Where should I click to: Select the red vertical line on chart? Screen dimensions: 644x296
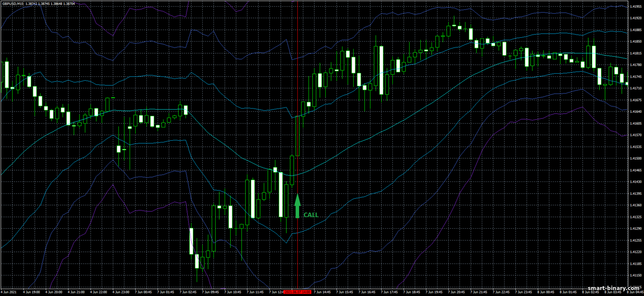(x=297, y=144)
